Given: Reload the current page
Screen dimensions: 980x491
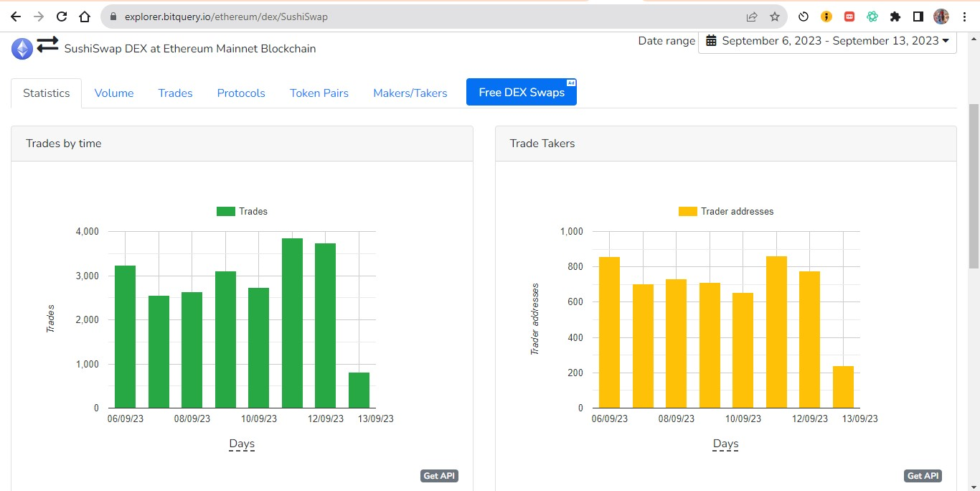Looking at the screenshot, I should point(62,17).
